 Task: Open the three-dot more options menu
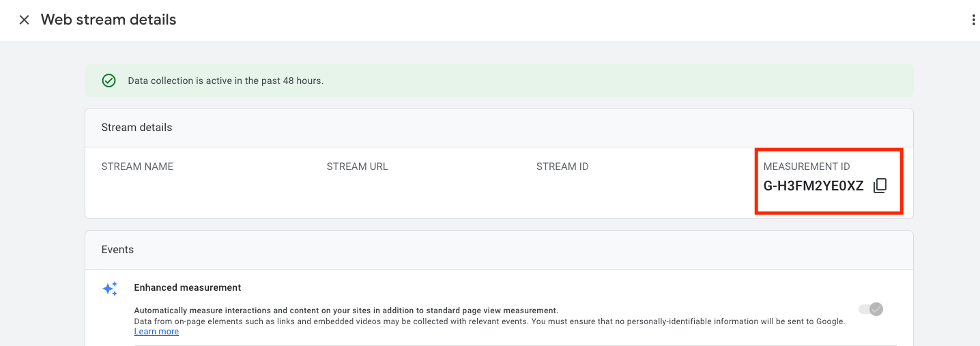pos(973,20)
